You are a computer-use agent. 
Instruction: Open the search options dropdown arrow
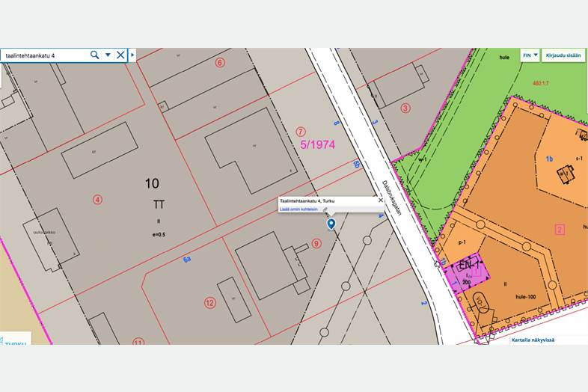click(x=108, y=55)
